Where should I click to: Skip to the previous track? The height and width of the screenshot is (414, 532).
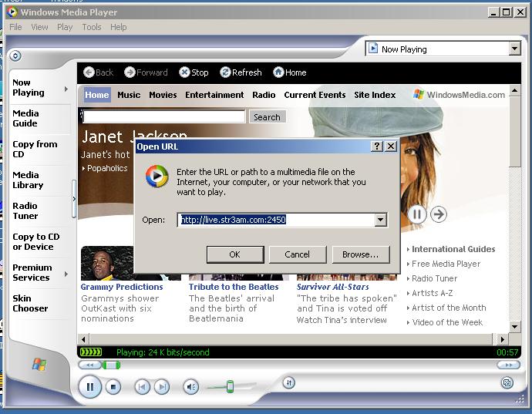coord(142,387)
